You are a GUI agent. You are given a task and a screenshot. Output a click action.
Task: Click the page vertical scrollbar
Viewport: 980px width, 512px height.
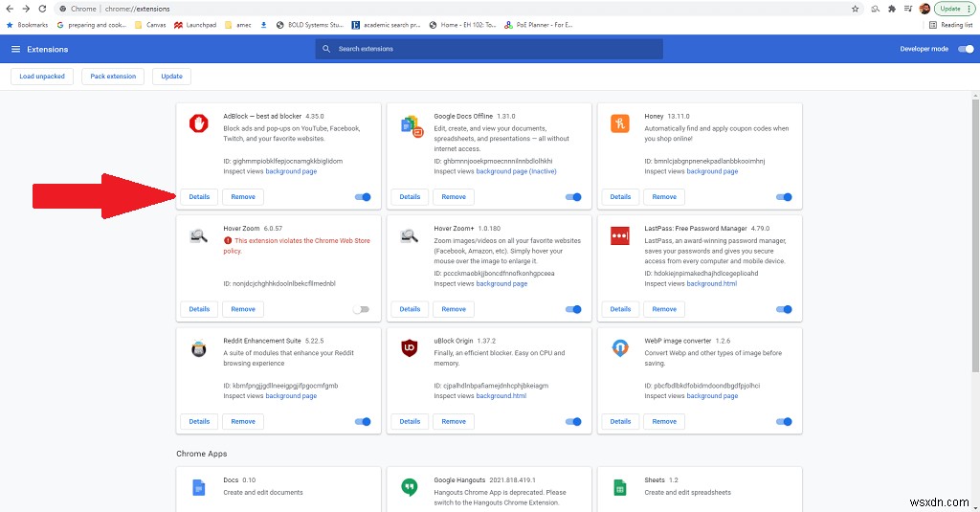point(975,234)
